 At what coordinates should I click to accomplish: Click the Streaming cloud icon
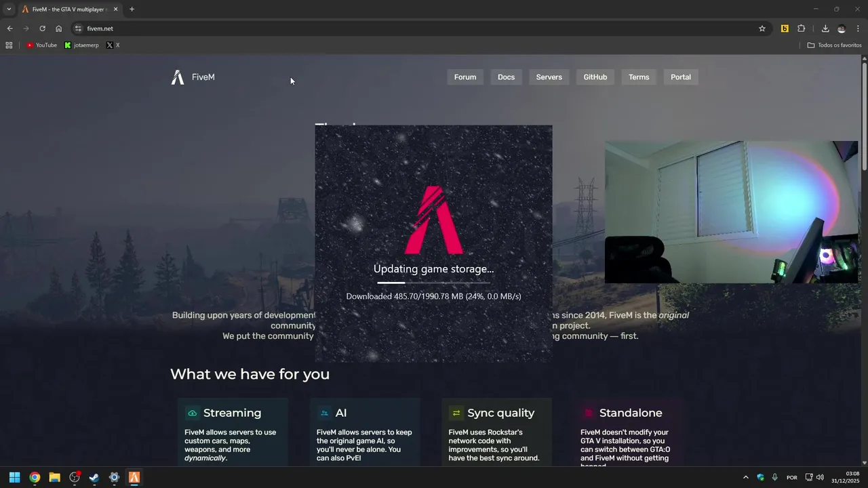(193, 413)
